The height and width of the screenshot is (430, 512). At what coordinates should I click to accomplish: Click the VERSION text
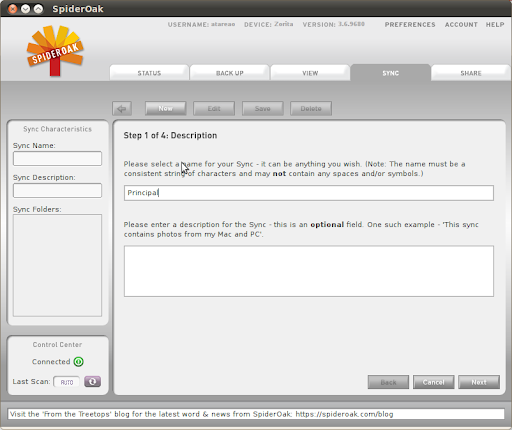(x=334, y=24)
